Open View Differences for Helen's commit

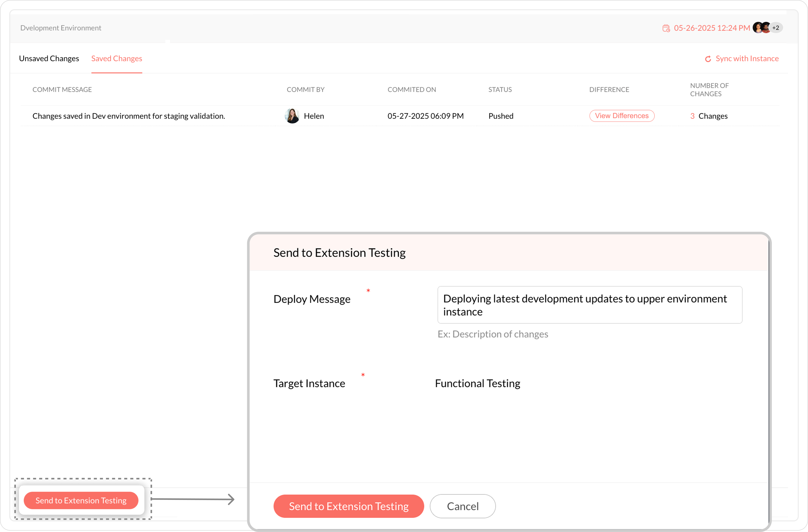pos(622,116)
